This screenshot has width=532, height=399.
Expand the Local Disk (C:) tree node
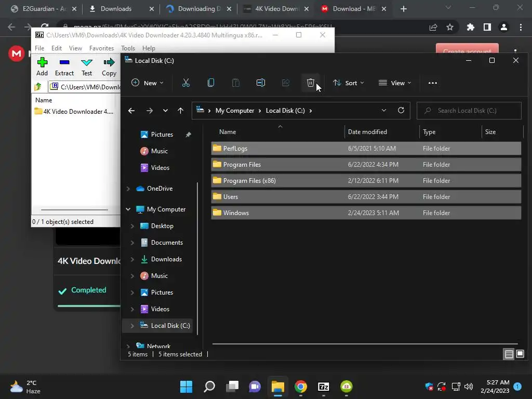[132, 326]
